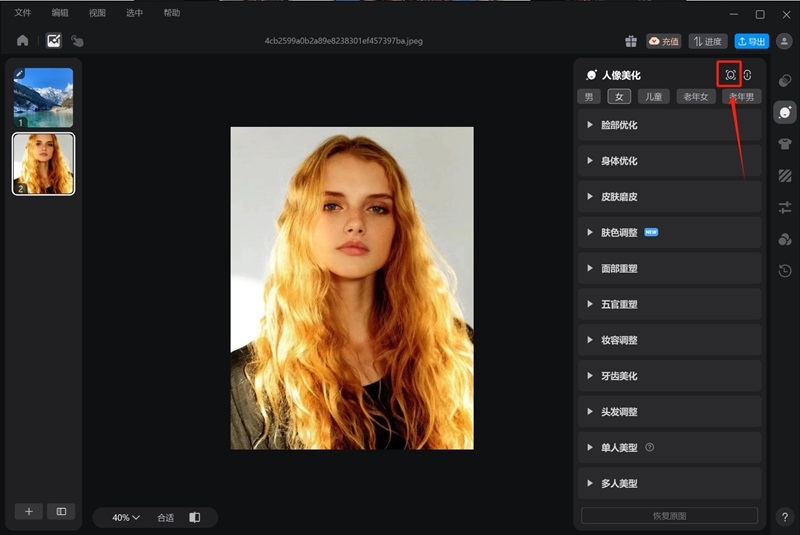Select the 老年女 option
The image size is (800, 535).
(696, 97)
